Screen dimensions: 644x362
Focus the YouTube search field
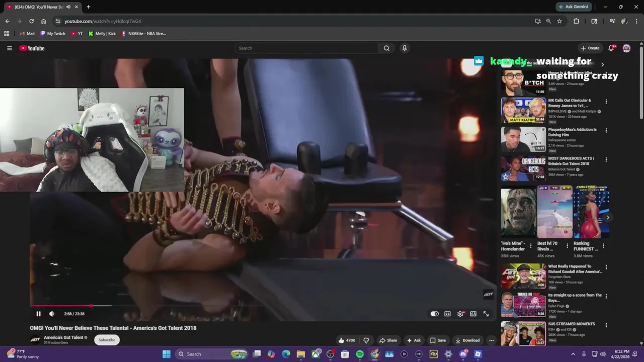(306, 48)
